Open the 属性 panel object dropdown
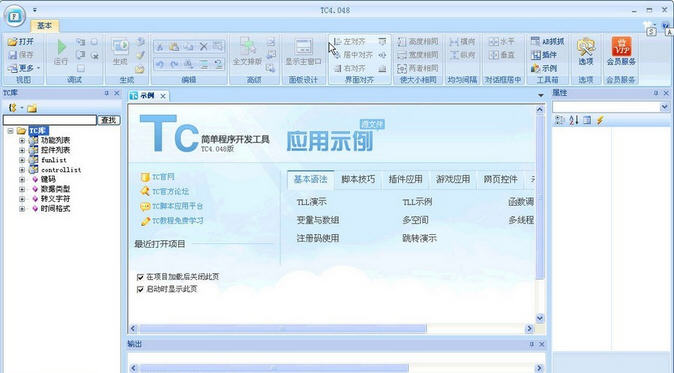Image resolution: width=674 pixels, height=373 pixels. (665, 107)
